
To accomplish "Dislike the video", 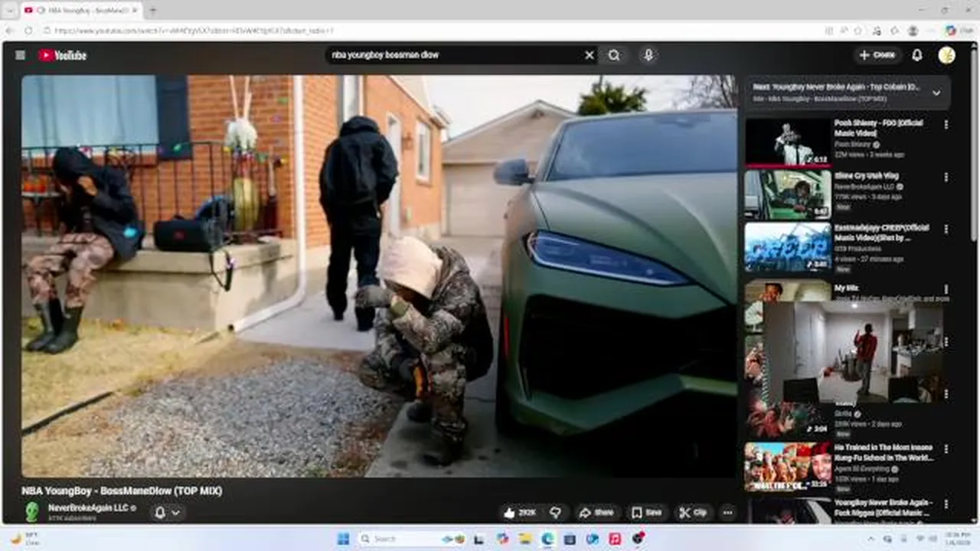I will point(557,513).
